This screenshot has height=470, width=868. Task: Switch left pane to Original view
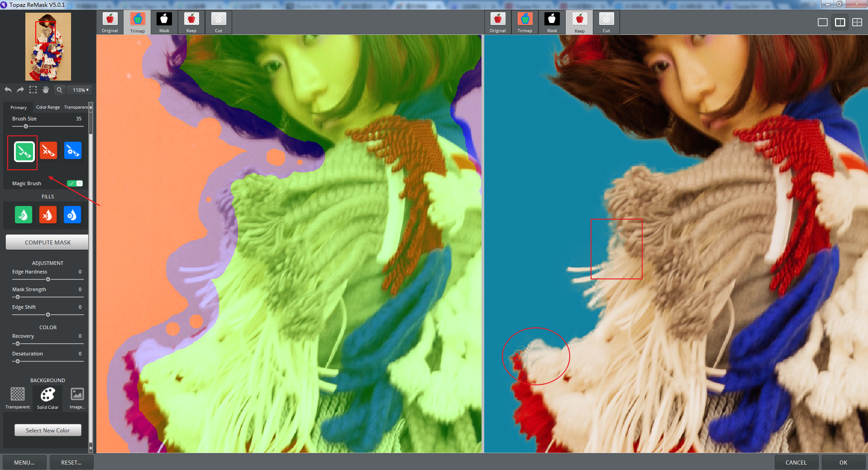click(x=110, y=23)
